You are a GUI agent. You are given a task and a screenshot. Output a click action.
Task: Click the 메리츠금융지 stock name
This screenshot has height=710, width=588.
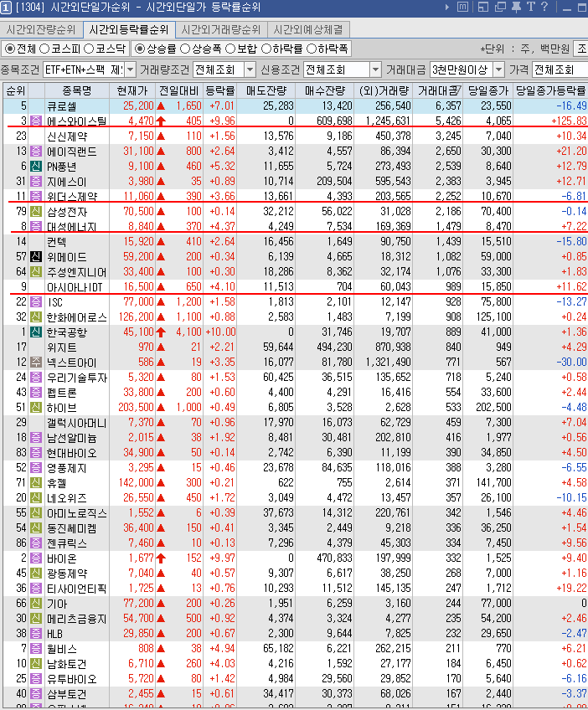click(x=76, y=619)
